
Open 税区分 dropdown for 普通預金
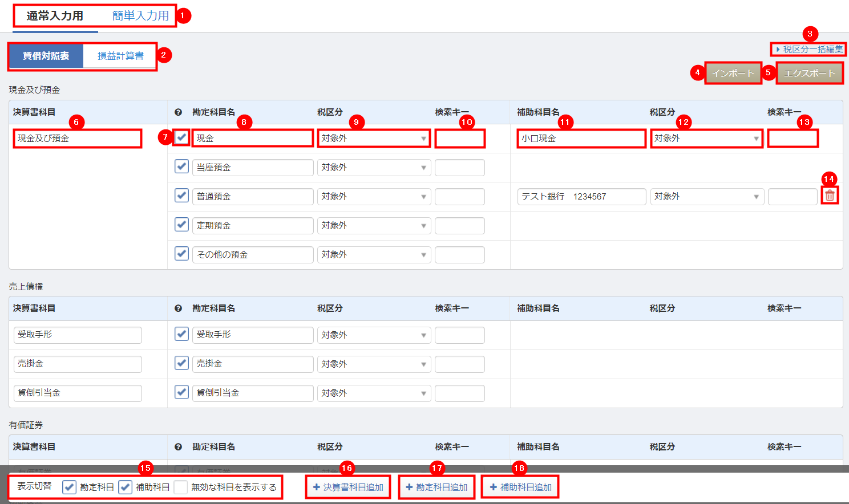tap(374, 197)
